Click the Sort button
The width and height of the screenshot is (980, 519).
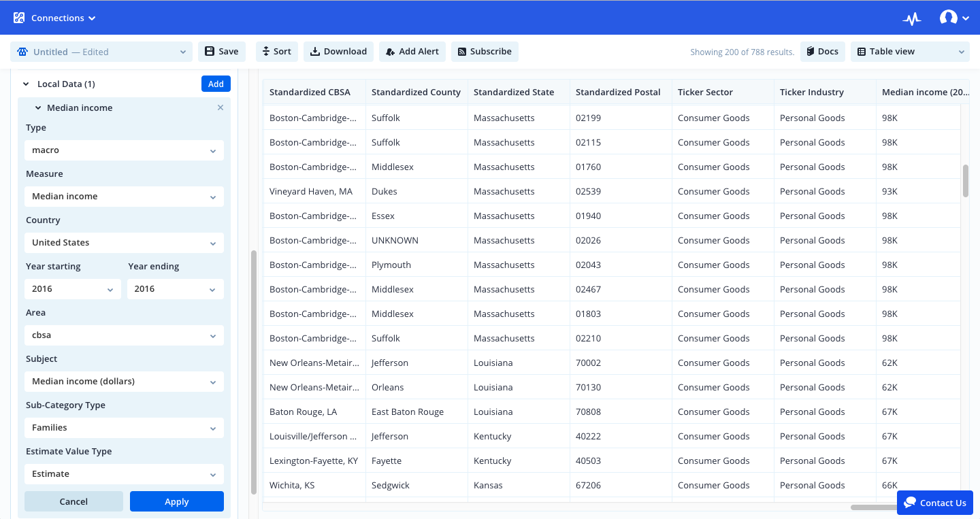[x=277, y=52]
